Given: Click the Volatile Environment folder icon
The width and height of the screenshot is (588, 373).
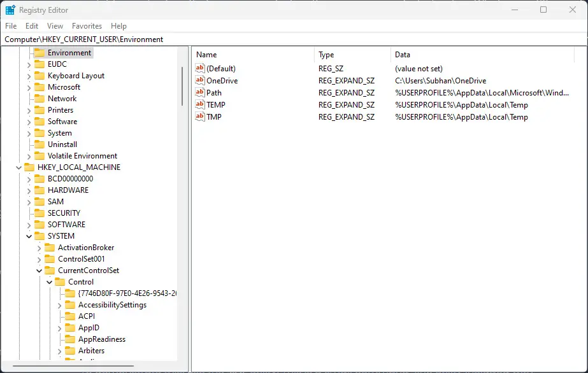Looking at the screenshot, I should [x=41, y=155].
